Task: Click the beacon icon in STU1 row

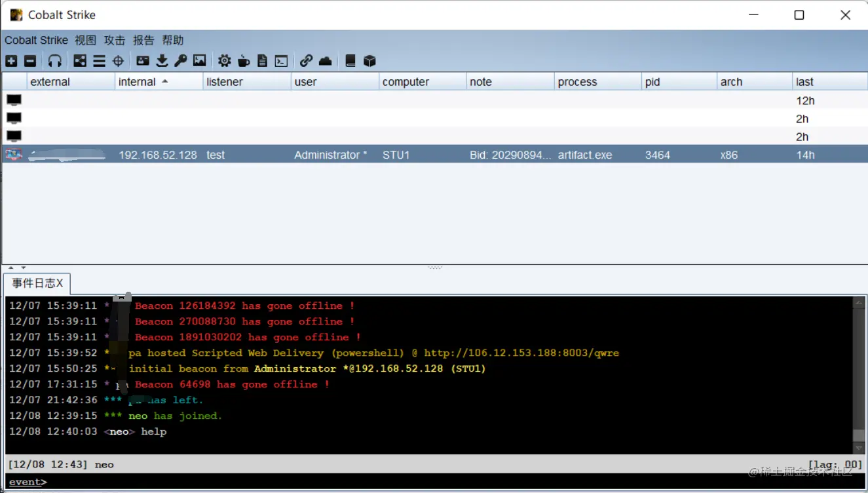Action: (x=14, y=155)
